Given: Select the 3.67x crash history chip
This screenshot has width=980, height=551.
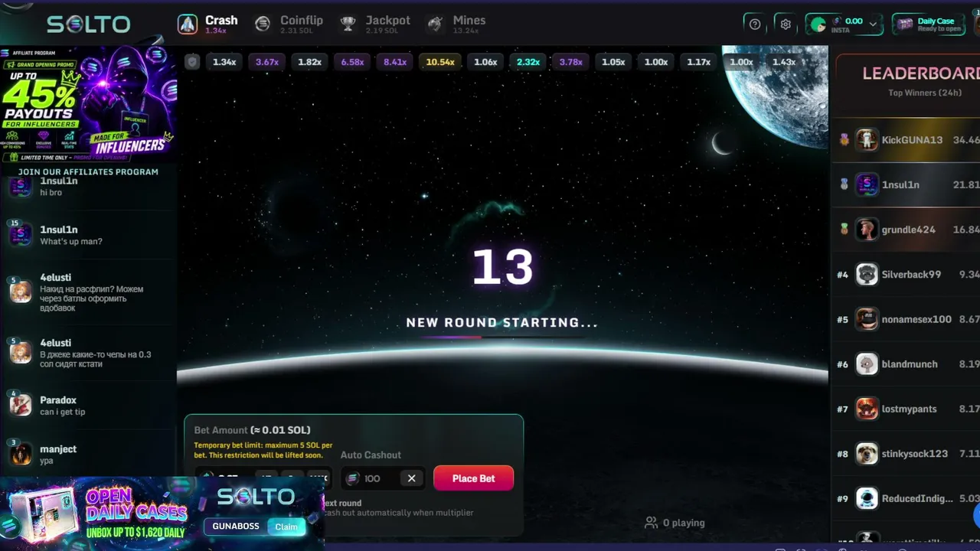Looking at the screenshot, I should click(267, 62).
